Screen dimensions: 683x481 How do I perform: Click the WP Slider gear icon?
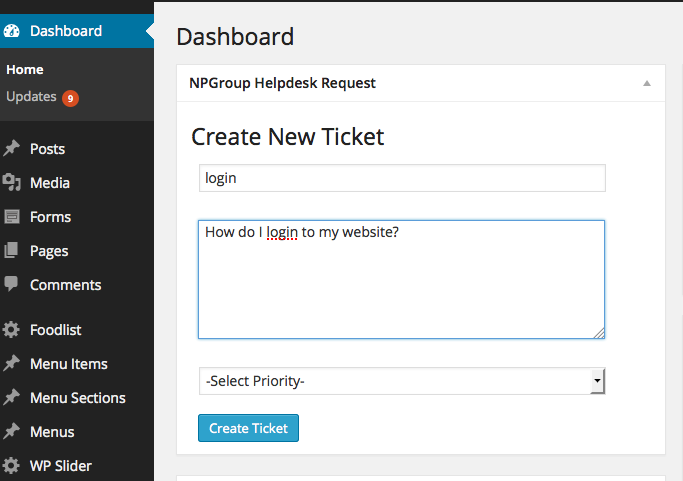(x=11, y=466)
